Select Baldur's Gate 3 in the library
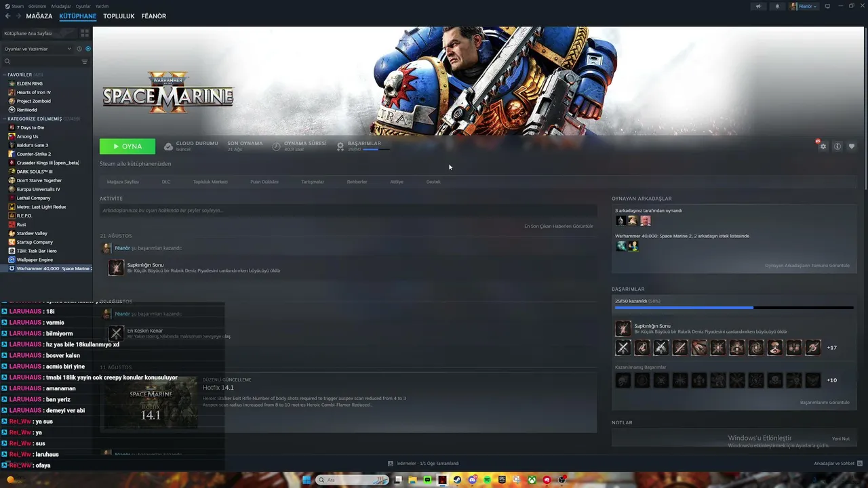Viewport: 868px width, 488px height. [x=32, y=145]
